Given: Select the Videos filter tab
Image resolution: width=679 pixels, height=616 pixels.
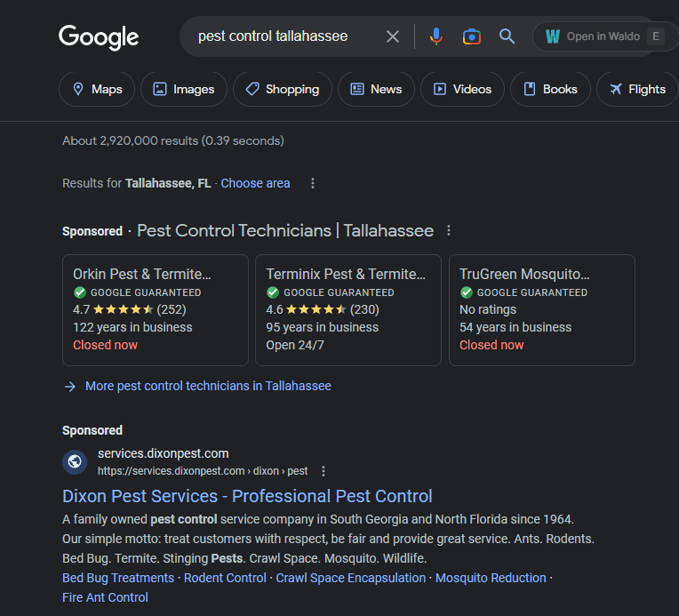Looking at the screenshot, I should 462,89.
